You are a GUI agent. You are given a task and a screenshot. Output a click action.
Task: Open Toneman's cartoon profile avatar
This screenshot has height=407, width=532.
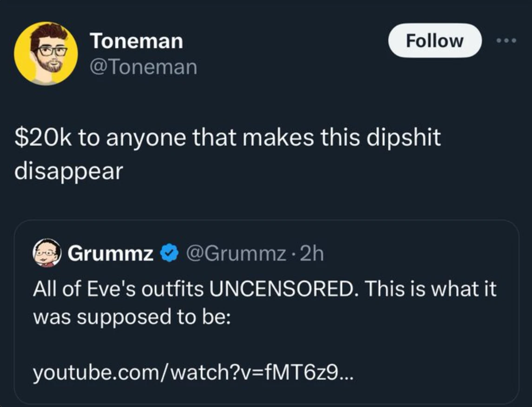pos(46,53)
